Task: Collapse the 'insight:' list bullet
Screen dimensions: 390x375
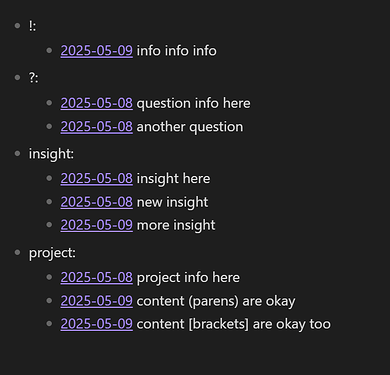Action: [x=18, y=153]
